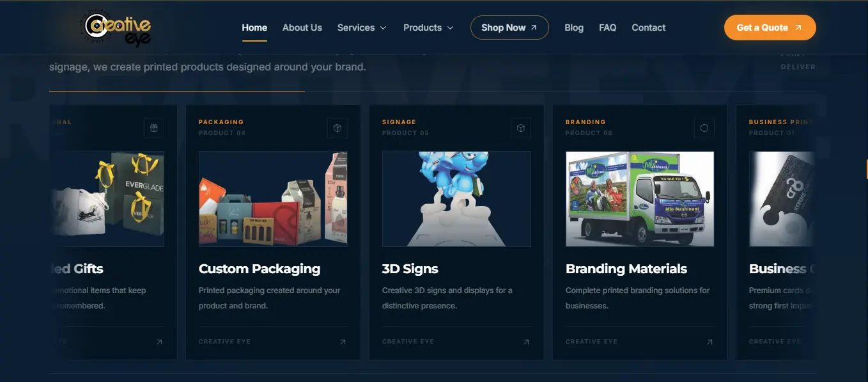Viewport: 868px width, 382px height.
Task: Open the 3D Signs smurf figure image
Action: tap(456, 199)
